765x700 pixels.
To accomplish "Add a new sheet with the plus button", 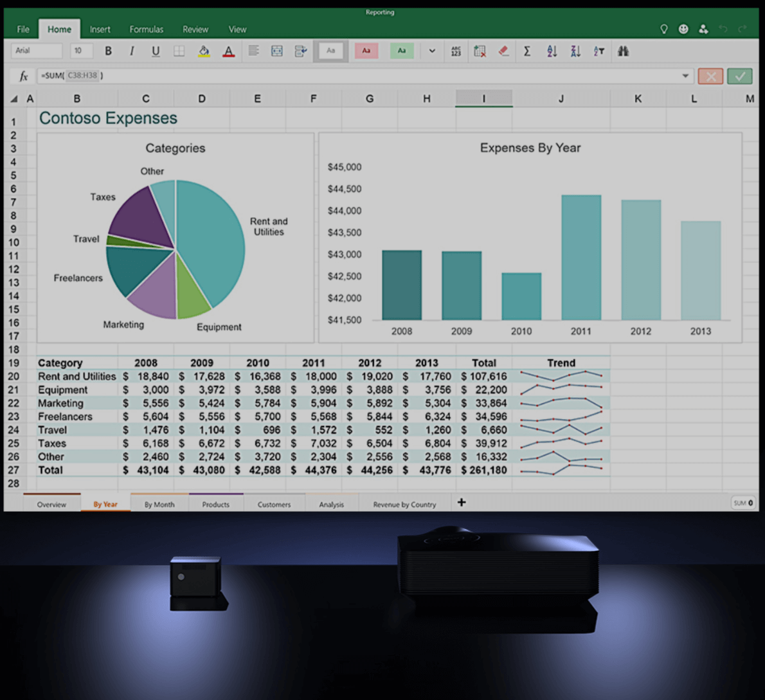I will click(x=462, y=502).
